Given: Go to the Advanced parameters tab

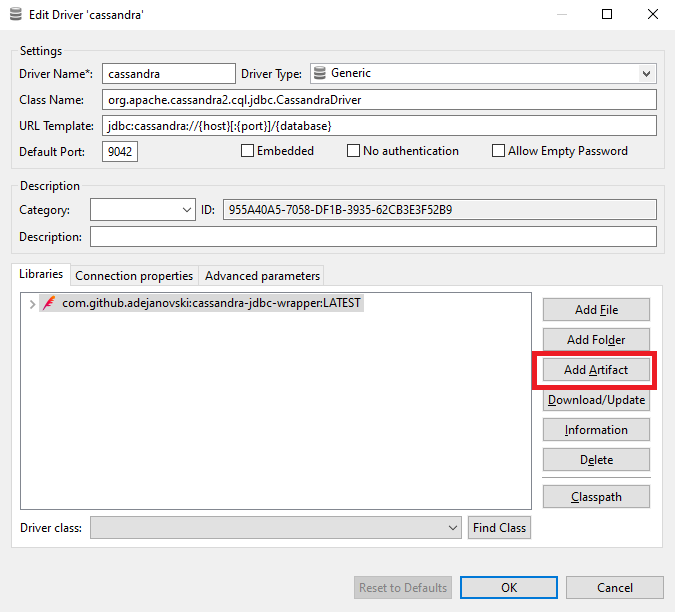Looking at the screenshot, I should click(x=262, y=276).
